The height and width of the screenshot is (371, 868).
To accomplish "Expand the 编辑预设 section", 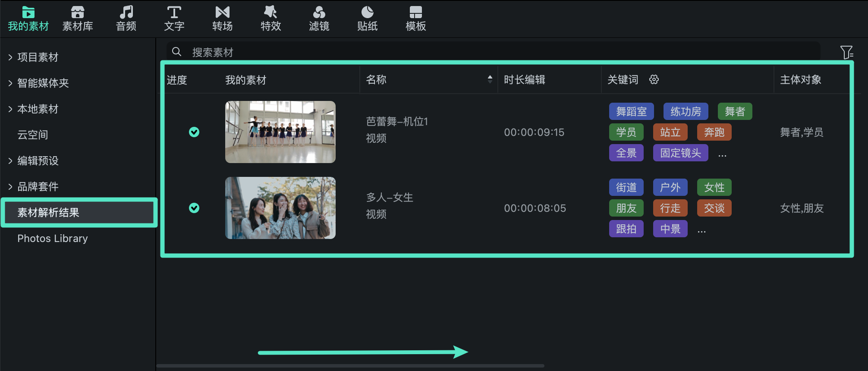I will click(10, 161).
